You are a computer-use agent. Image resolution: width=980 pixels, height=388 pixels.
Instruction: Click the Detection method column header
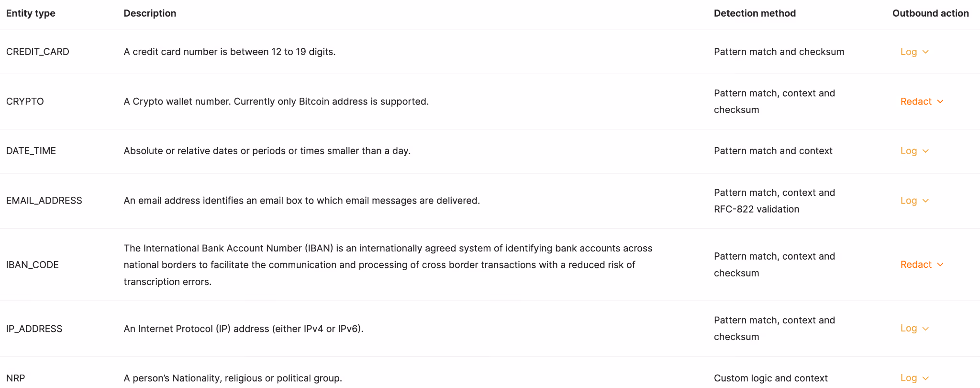click(755, 13)
